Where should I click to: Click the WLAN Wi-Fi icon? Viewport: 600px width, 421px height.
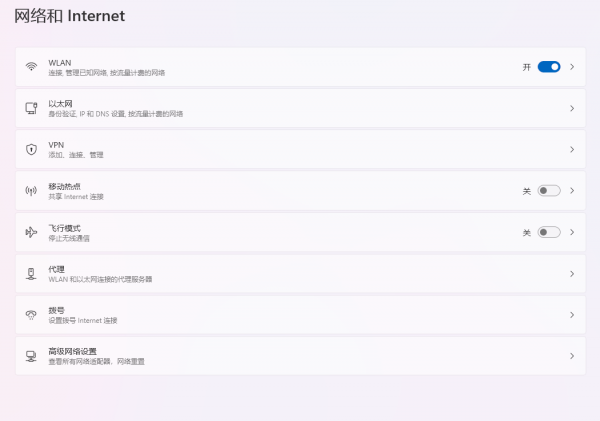click(x=31, y=67)
